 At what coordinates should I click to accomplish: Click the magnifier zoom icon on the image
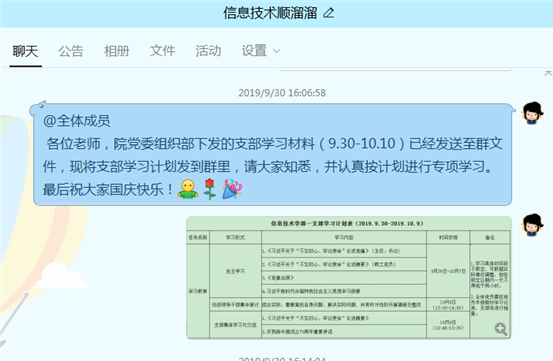point(501,329)
